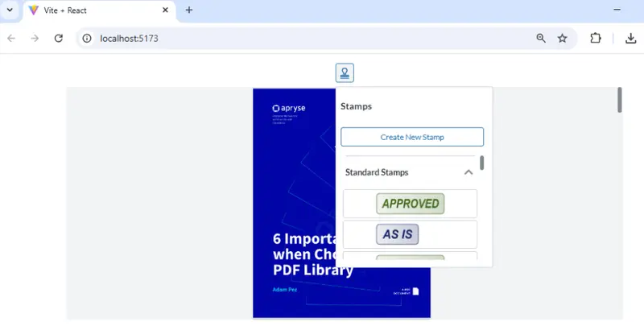
Task: Open the Extensions puzzle icon
Action: (596, 38)
